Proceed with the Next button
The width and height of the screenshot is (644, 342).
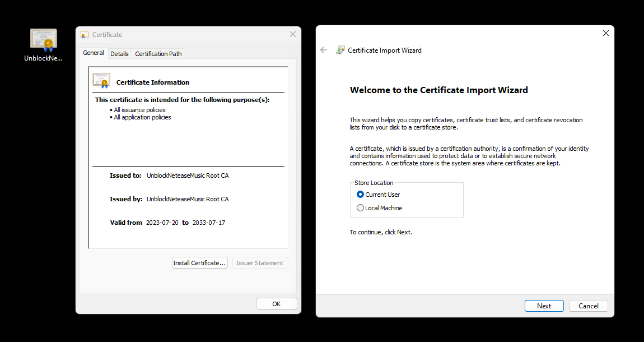[x=544, y=306]
